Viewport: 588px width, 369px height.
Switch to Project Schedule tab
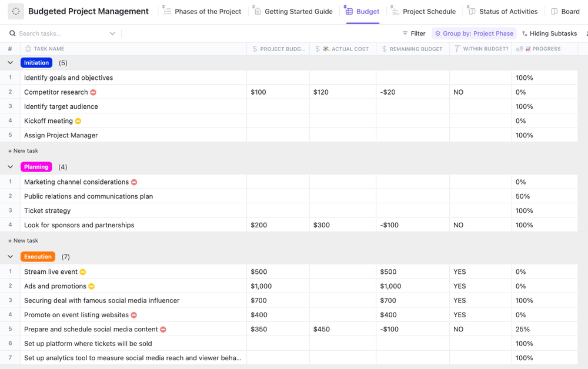coord(429,11)
